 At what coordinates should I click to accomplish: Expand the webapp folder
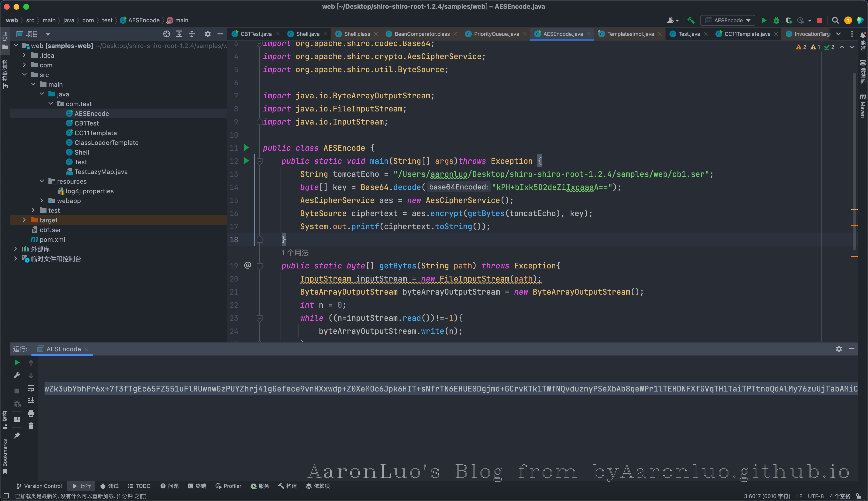pyautogui.click(x=42, y=200)
